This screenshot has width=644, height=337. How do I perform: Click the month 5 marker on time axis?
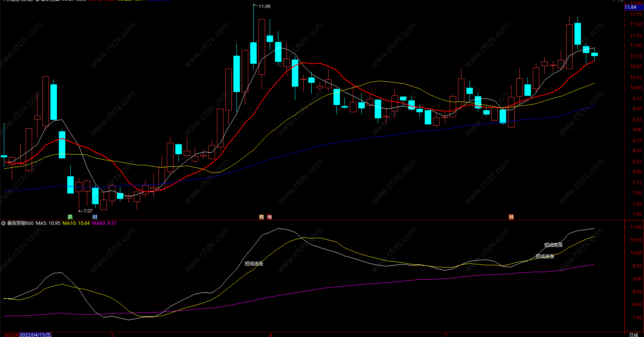pyautogui.click(x=113, y=335)
